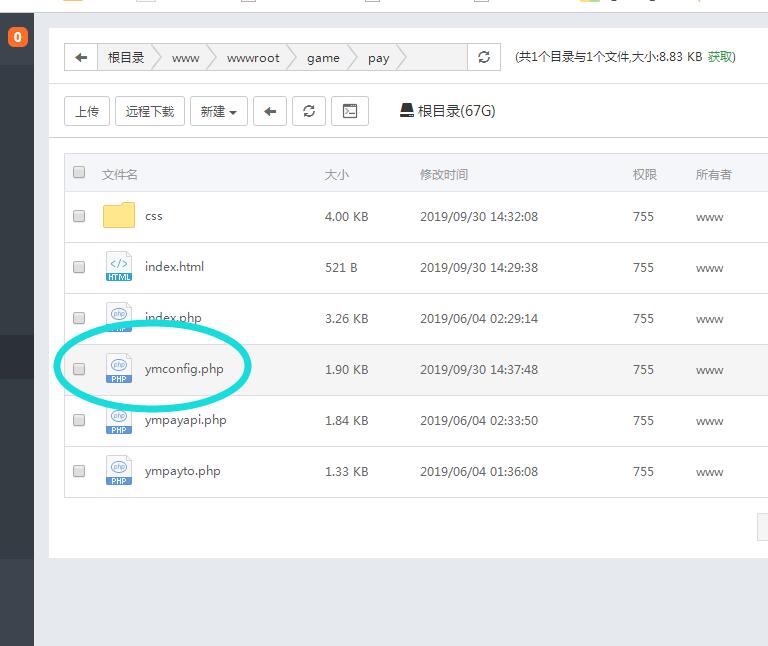Click the css folder icon
768x646 pixels.
point(119,216)
